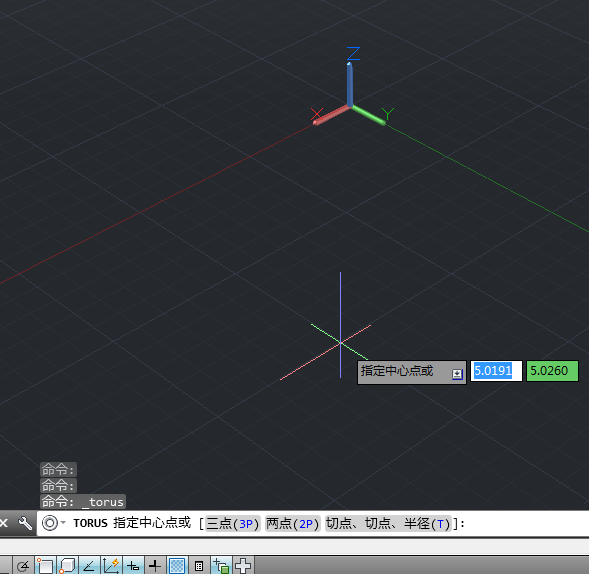Image resolution: width=589 pixels, height=574 pixels.
Task: Choose the 三点(3P) torus option
Action: pyautogui.click(x=233, y=523)
